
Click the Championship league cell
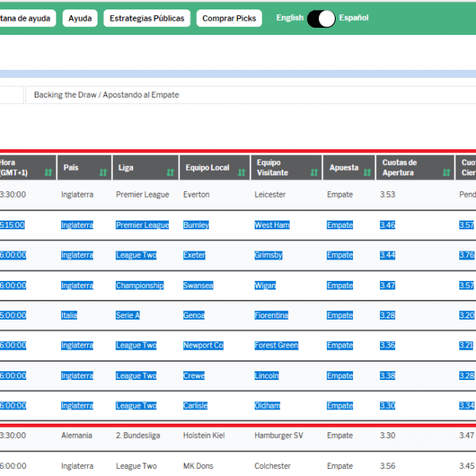point(140,286)
